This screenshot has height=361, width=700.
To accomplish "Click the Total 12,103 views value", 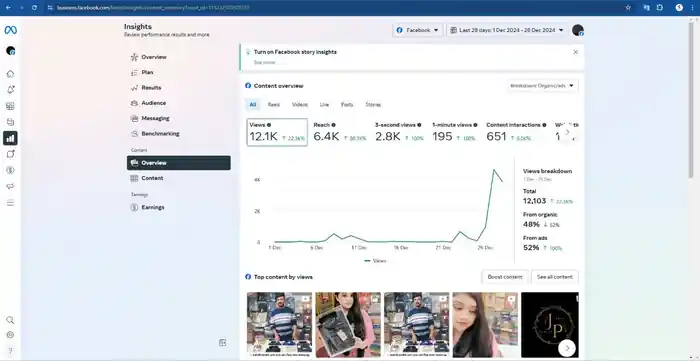I will 534,201.
